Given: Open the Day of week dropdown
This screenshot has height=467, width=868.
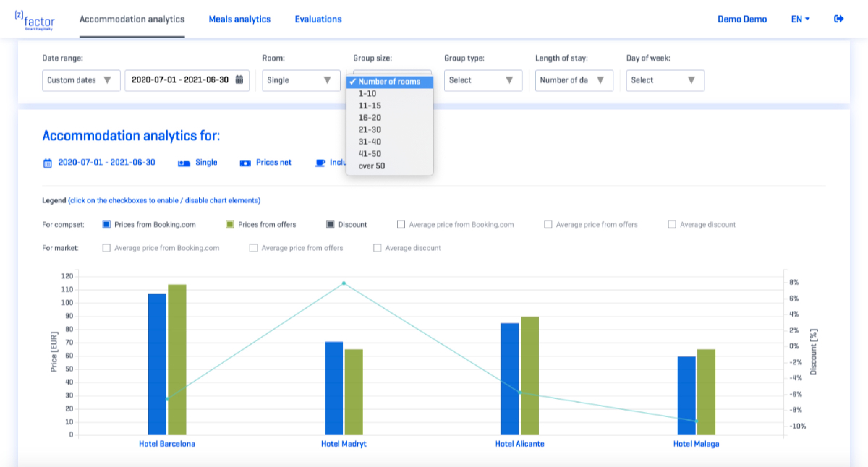Looking at the screenshot, I should pyautogui.click(x=665, y=80).
